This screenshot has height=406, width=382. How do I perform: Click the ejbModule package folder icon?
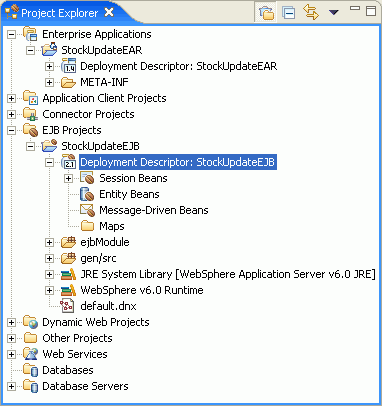coord(69,242)
